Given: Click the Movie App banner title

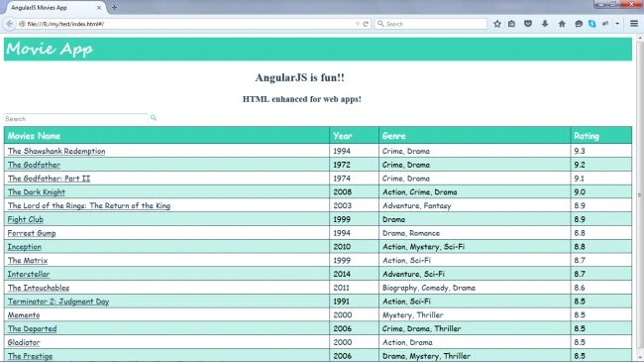Looking at the screenshot, I should coord(50,49).
